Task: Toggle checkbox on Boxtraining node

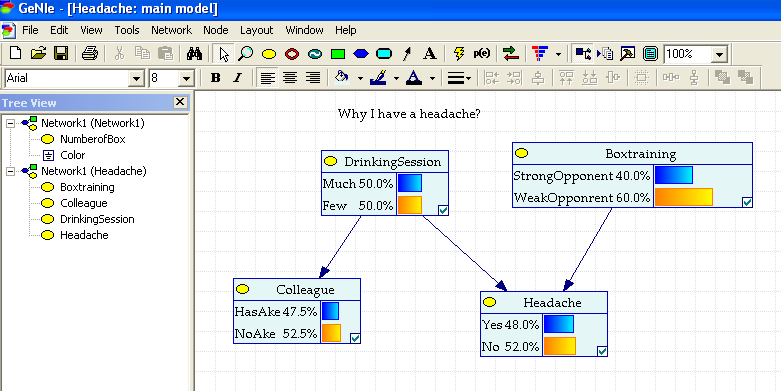Action: (x=747, y=202)
